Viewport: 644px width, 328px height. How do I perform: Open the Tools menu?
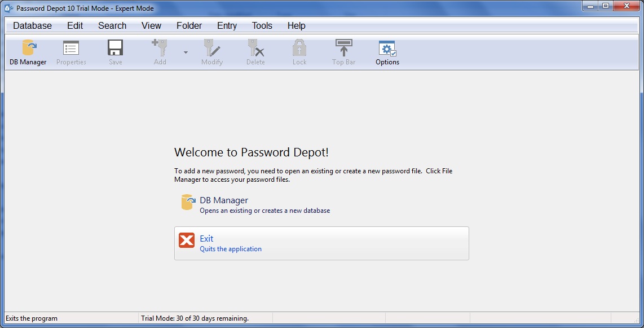262,25
